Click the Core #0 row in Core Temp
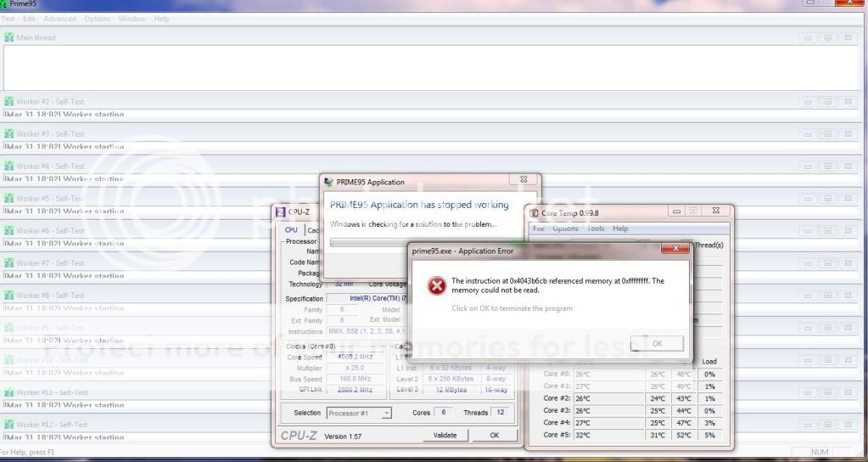This screenshot has height=462, width=868. point(631,375)
